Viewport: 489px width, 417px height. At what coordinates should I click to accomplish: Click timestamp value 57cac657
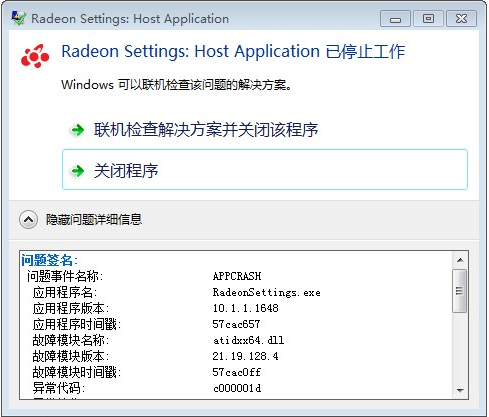click(x=236, y=324)
